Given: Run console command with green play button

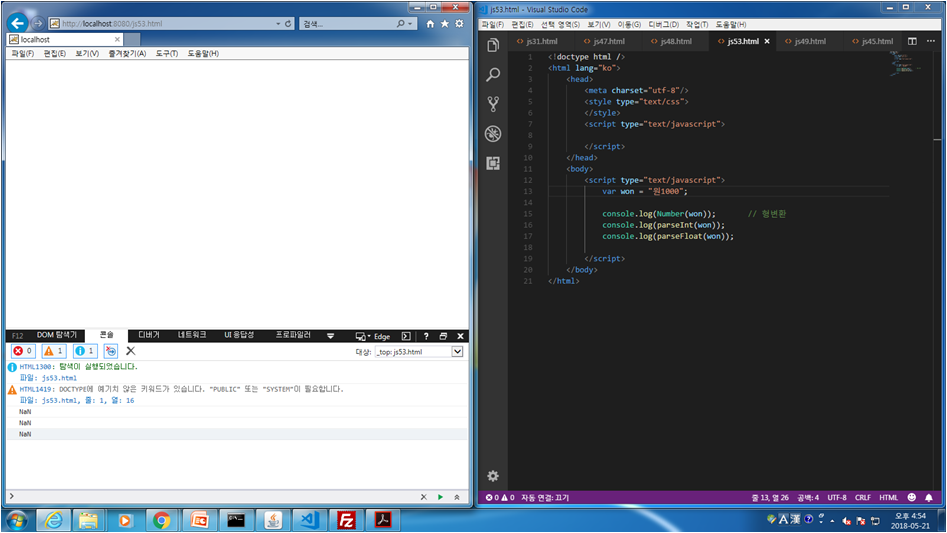Looking at the screenshot, I should click(440, 497).
